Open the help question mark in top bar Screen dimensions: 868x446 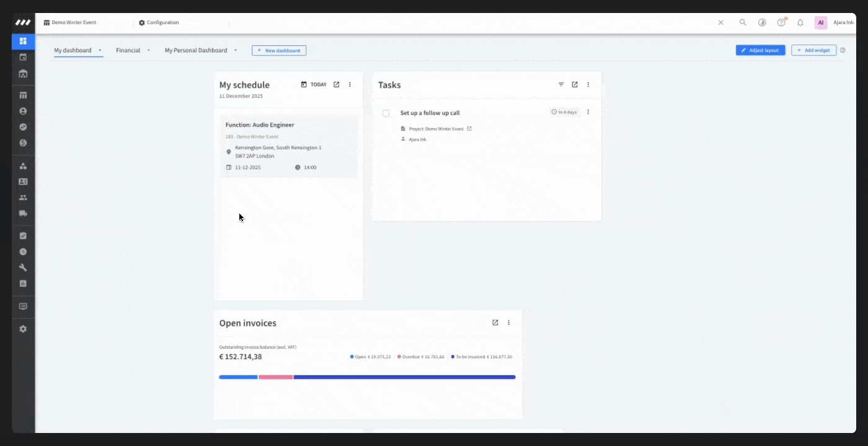click(x=781, y=22)
